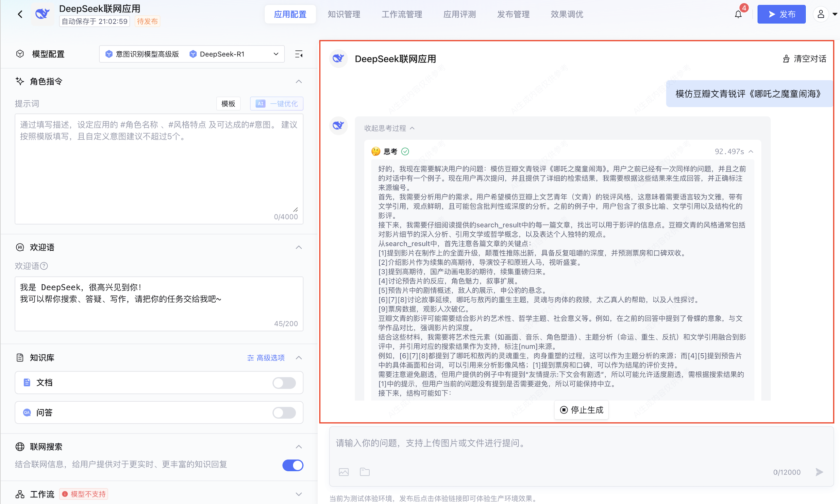This screenshot has width=840, height=504.
Task: Collapse thinking process via 收起思考过程
Action: (x=389, y=128)
